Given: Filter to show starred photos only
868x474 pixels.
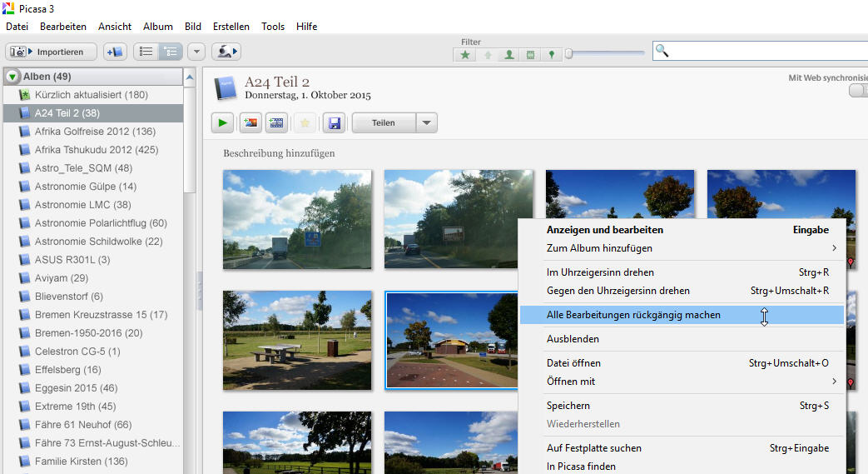Looking at the screenshot, I should [465, 55].
